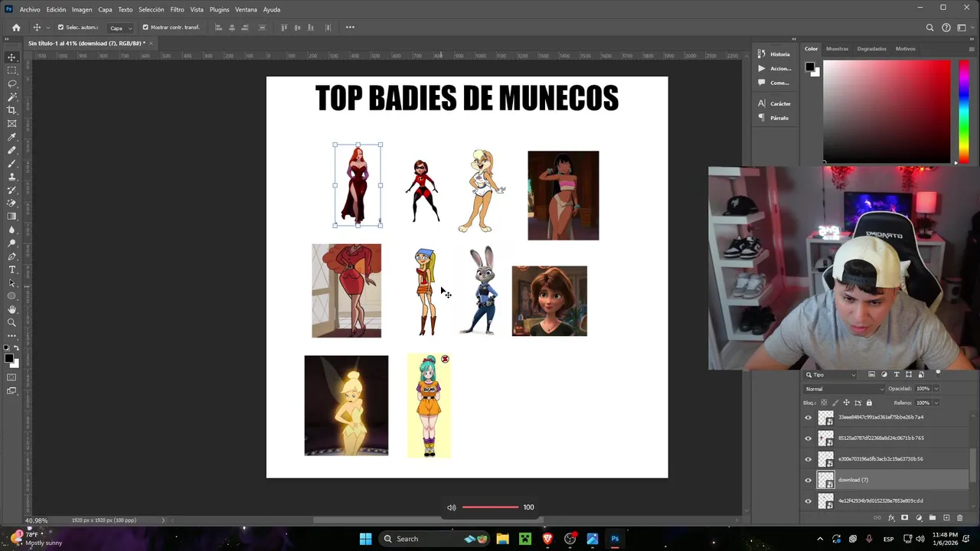Image resolution: width=980 pixels, height=551 pixels.
Task: Select the Eyedropper tool
Action: [11, 137]
